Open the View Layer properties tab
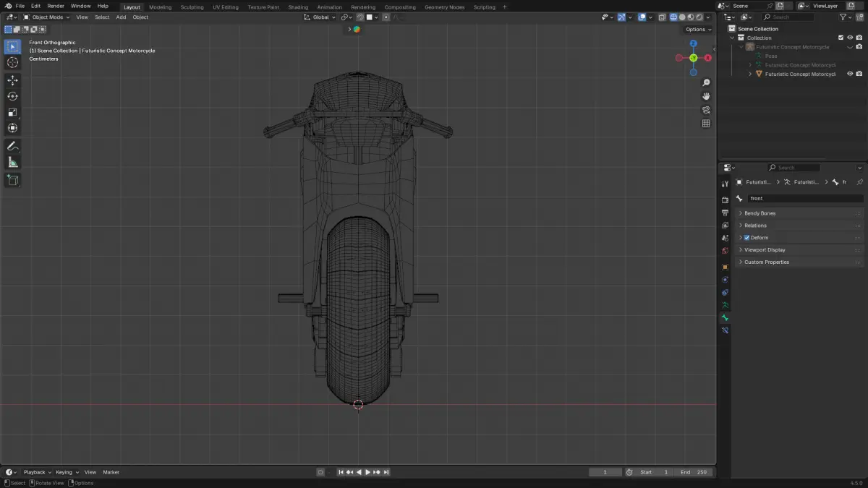 725,226
